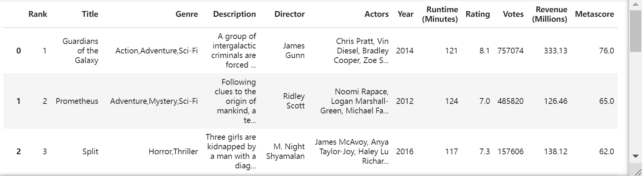Click the Director column header
644x176 pixels.
pyautogui.click(x=289, y=14)
